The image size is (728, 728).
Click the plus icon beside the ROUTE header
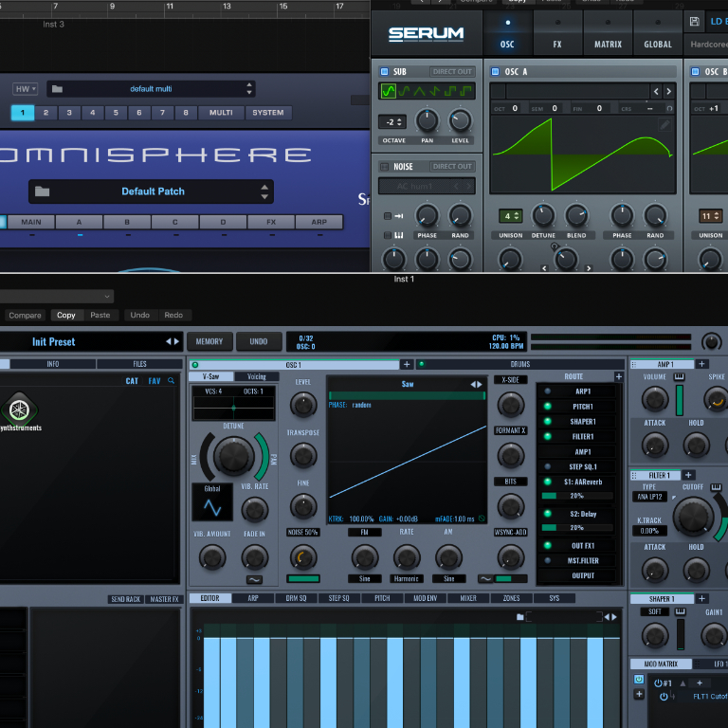618,376
